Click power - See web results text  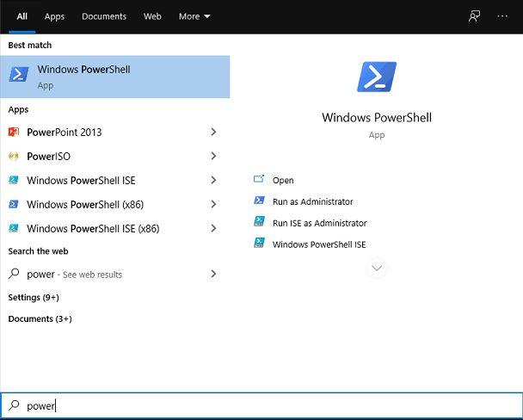click(74, 275)
